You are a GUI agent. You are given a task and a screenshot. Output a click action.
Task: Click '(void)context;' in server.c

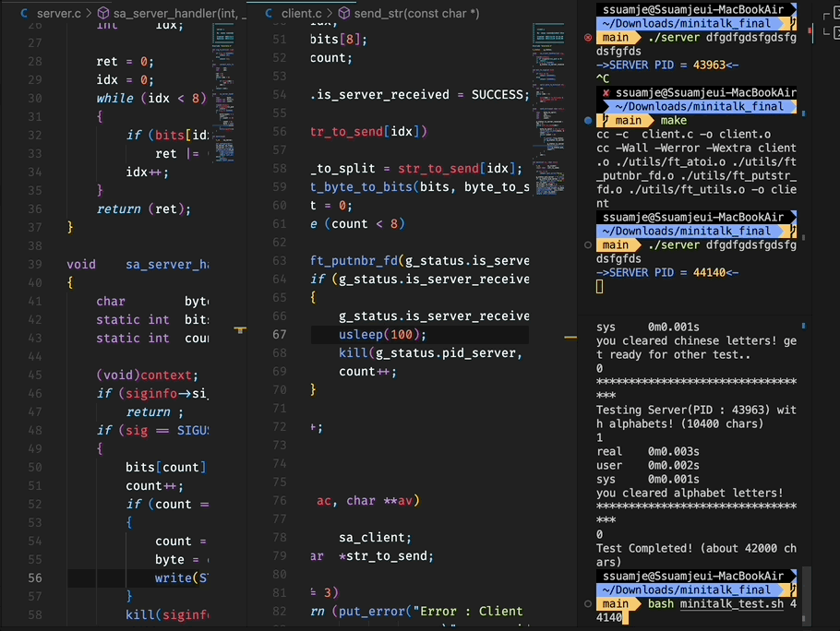pyautogui.click(x=148, y=375)
